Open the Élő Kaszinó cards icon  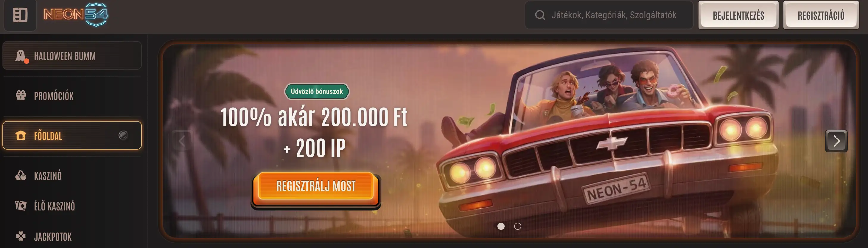pyautogui.click(x=21, y=205)
